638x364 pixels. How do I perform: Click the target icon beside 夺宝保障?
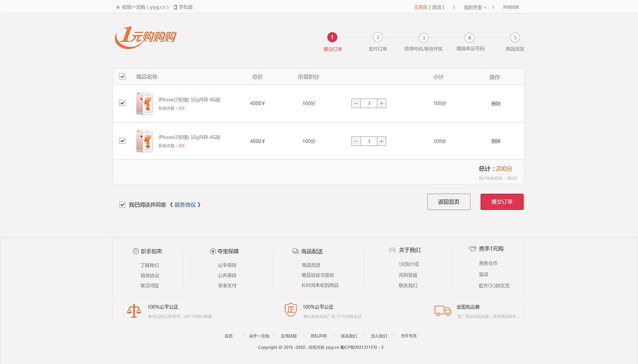click(213, 251)
